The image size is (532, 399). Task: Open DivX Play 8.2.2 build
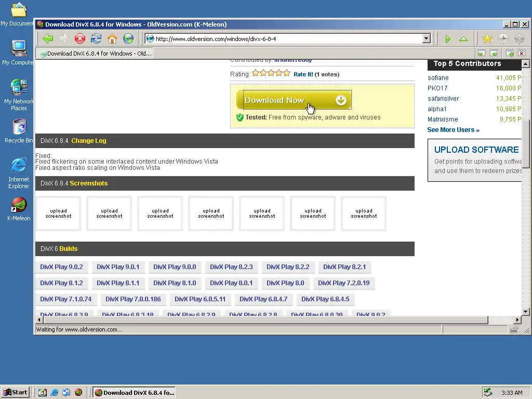tap(288, 267)
